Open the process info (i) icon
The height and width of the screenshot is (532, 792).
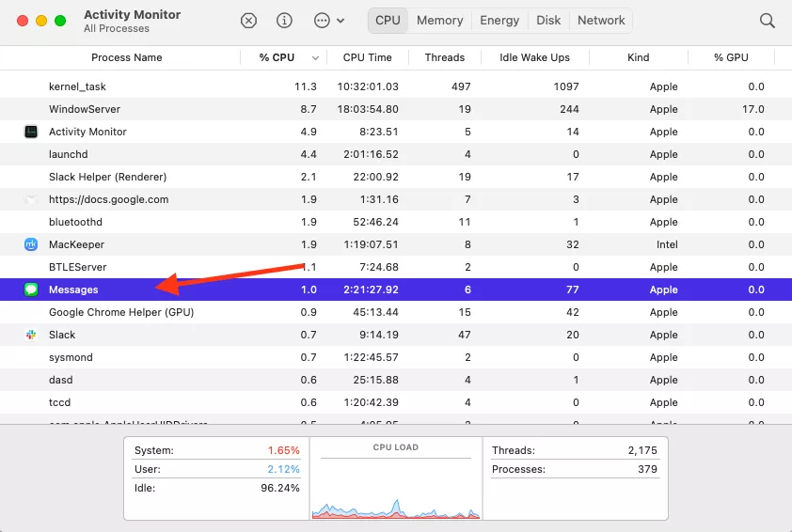(x=284, y=20)
